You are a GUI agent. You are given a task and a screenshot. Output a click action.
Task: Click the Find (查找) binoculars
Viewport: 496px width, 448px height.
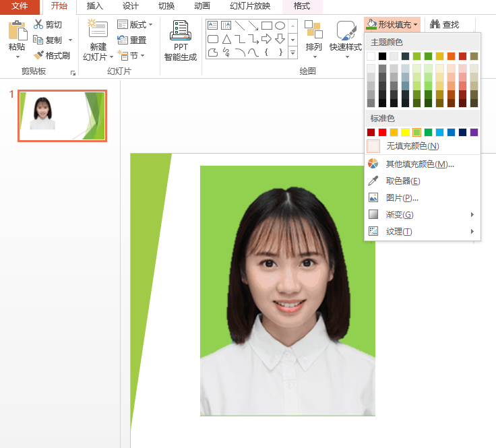[435, 24]
